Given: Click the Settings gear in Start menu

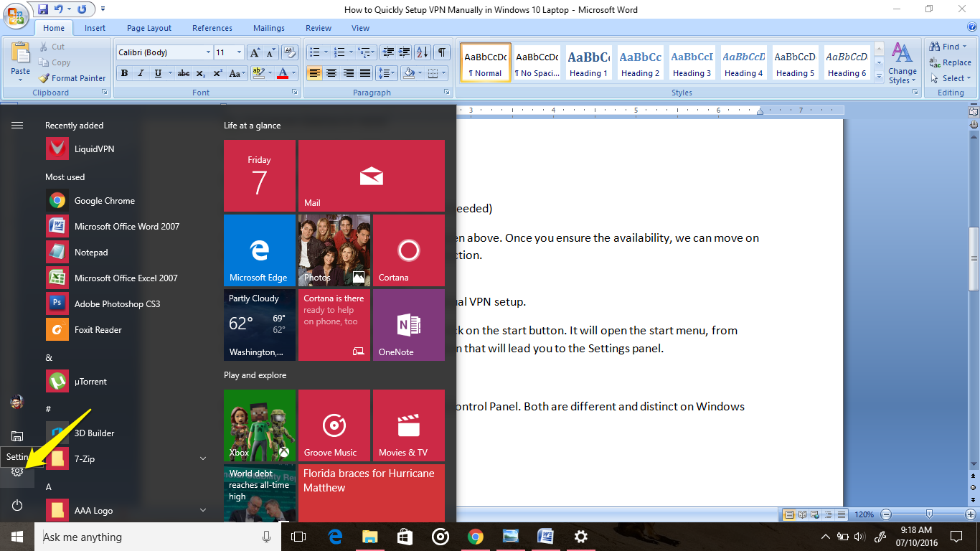Looking at the screenshot, I should 17,471.
